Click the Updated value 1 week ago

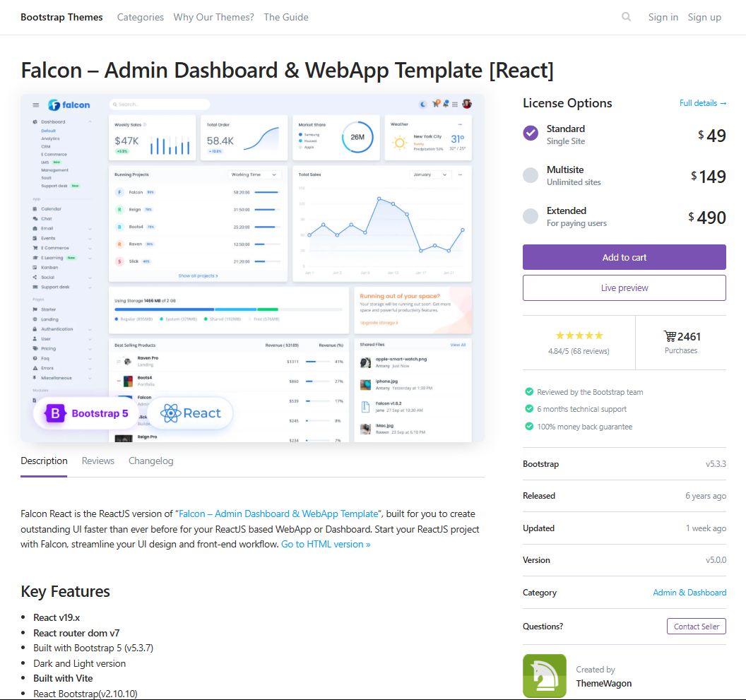[706, 528]
